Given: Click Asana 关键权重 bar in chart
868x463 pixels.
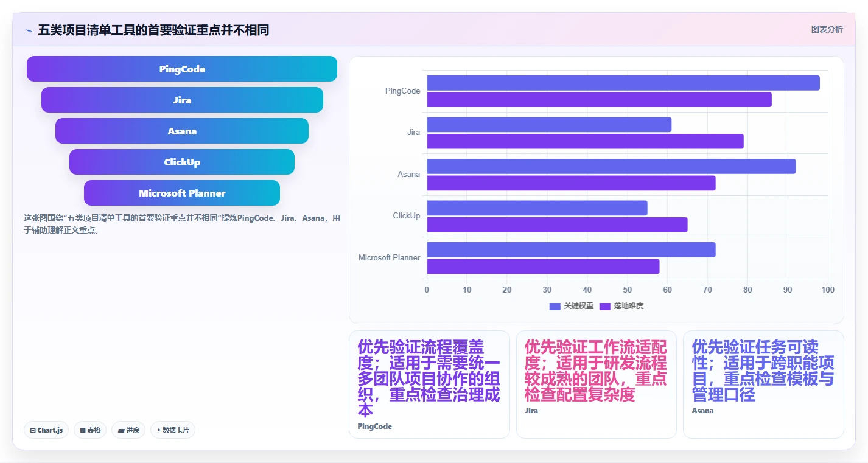Looking at the screenshot, I should pos(611,166).
